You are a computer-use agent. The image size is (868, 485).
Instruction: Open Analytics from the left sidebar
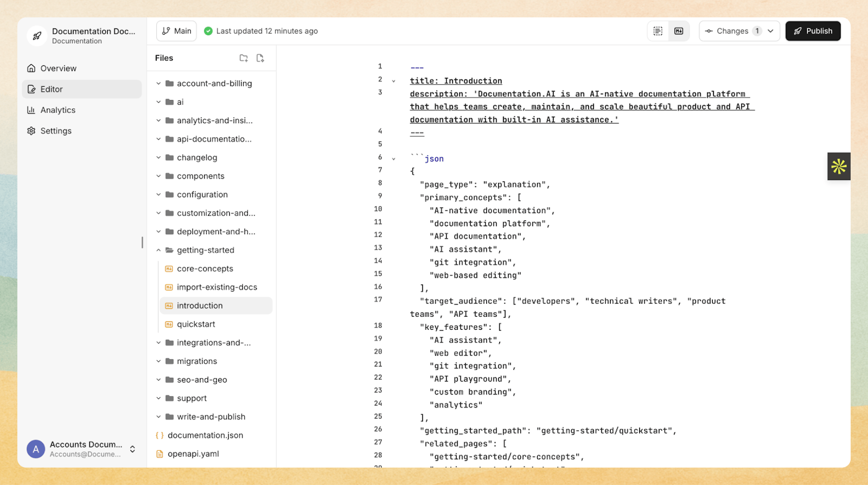[58, 110]
